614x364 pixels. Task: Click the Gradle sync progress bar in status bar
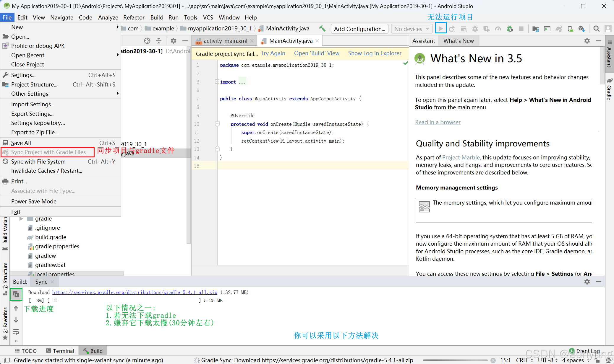pyautogui.click(x=455, y=360)
